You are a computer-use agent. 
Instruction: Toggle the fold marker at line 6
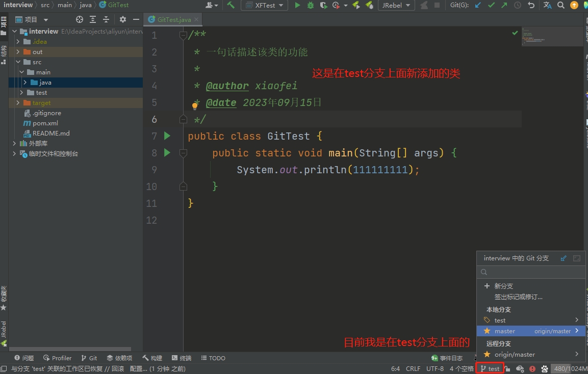click(183, 119)
